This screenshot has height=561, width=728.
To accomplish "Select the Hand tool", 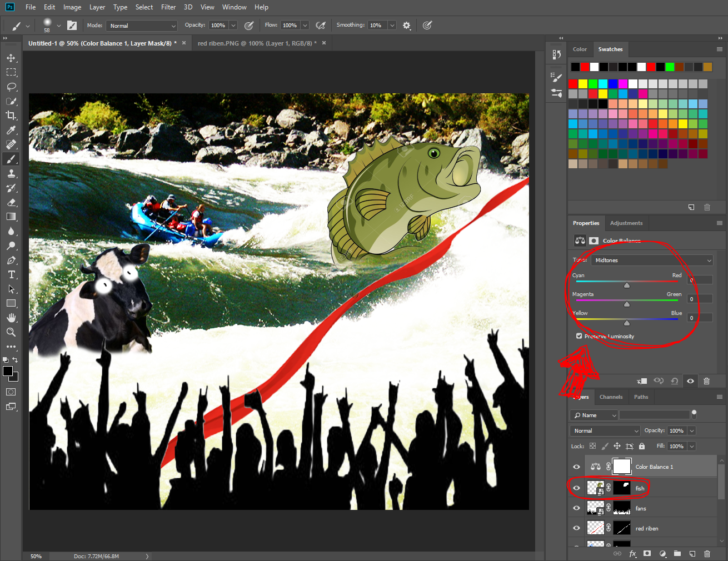I will [x=11, y=318].
